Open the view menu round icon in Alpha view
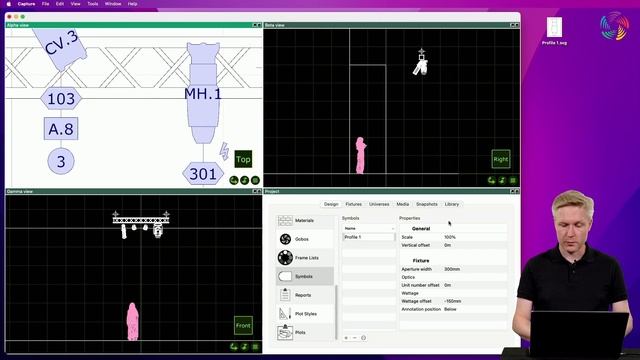This screenshot has height=360, width=640. click(255, 180)
